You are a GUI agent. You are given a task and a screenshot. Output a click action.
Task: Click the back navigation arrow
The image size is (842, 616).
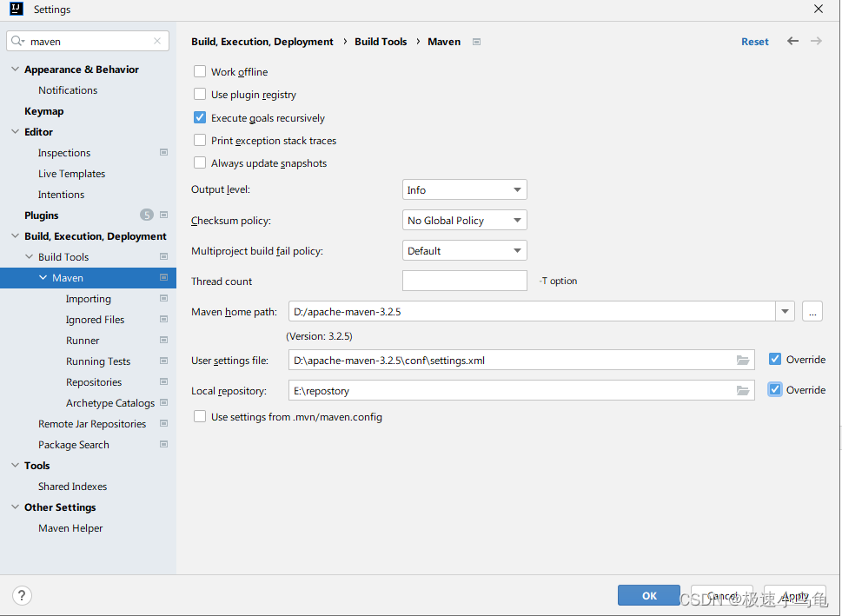(792, 42)
